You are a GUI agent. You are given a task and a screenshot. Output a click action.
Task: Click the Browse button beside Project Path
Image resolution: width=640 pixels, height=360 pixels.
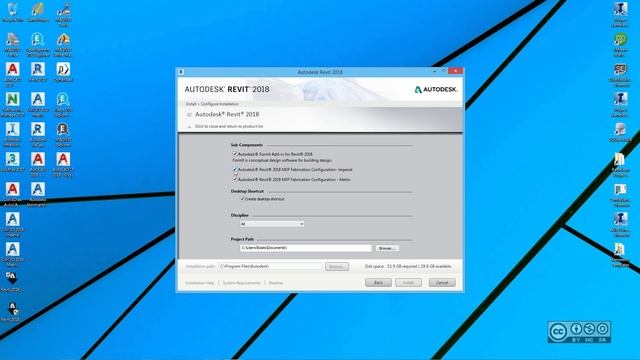click(387, 248)
